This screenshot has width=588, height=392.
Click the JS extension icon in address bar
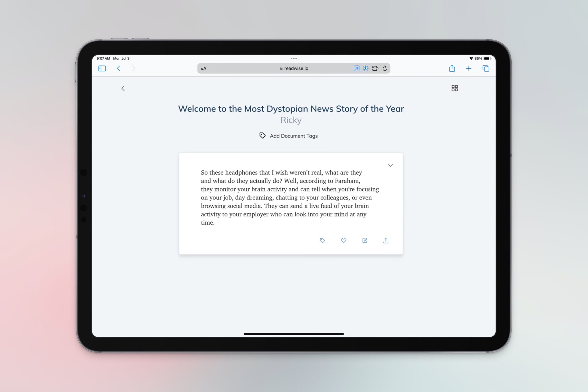(x=357, y=68)
